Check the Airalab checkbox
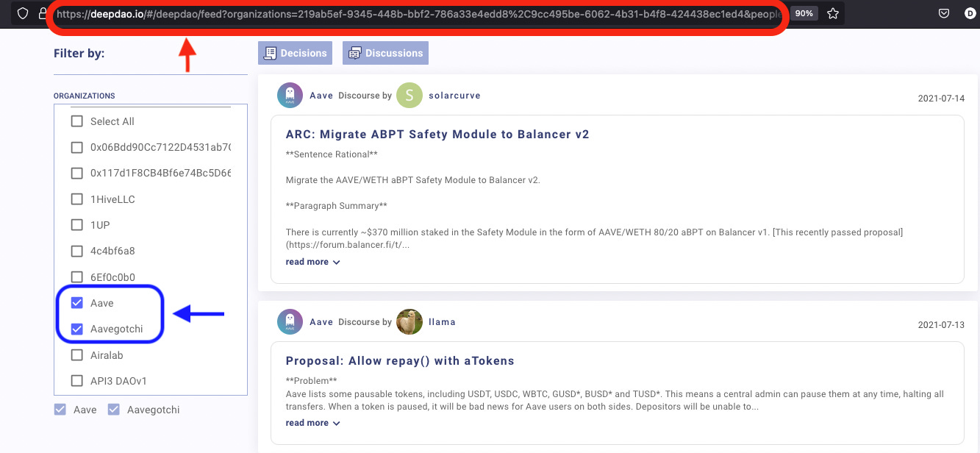 click(x=76, y=355)
